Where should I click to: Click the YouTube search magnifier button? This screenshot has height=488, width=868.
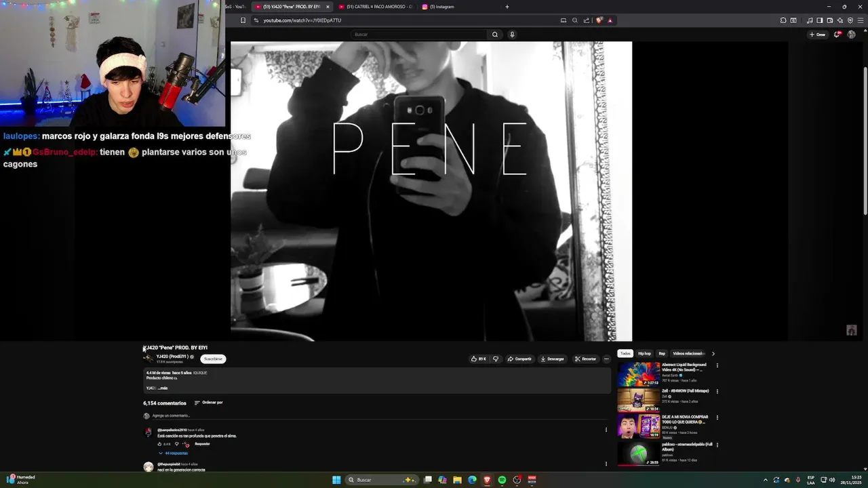[x=495, y=35]
